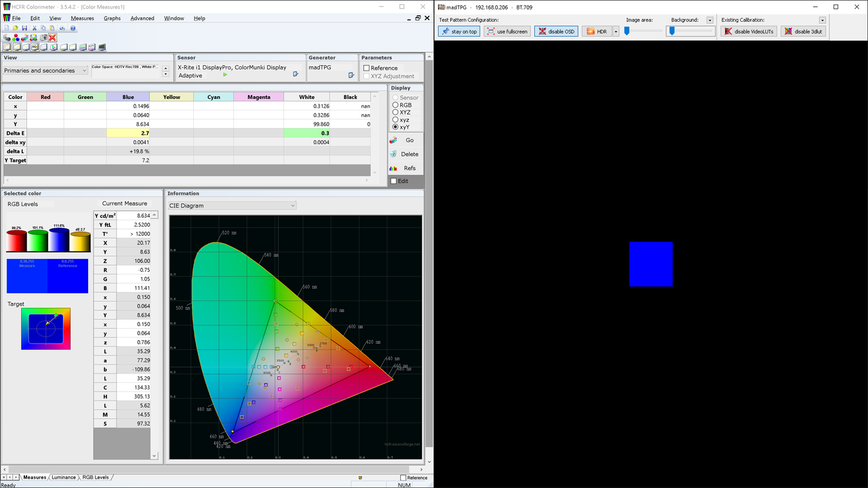Click Go measurement button
868x488 pixels.
[405, 140]
